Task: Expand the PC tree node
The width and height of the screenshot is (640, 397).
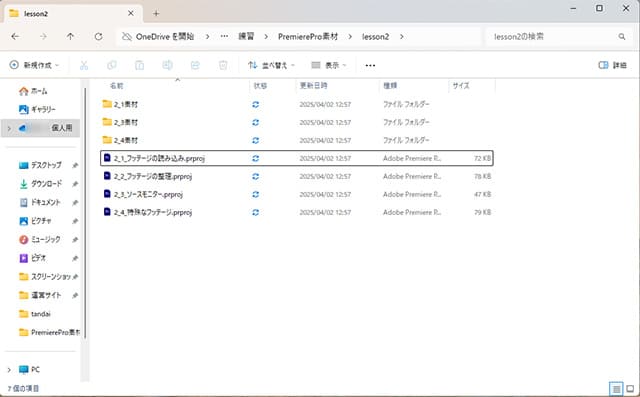Action: (9, 370)
